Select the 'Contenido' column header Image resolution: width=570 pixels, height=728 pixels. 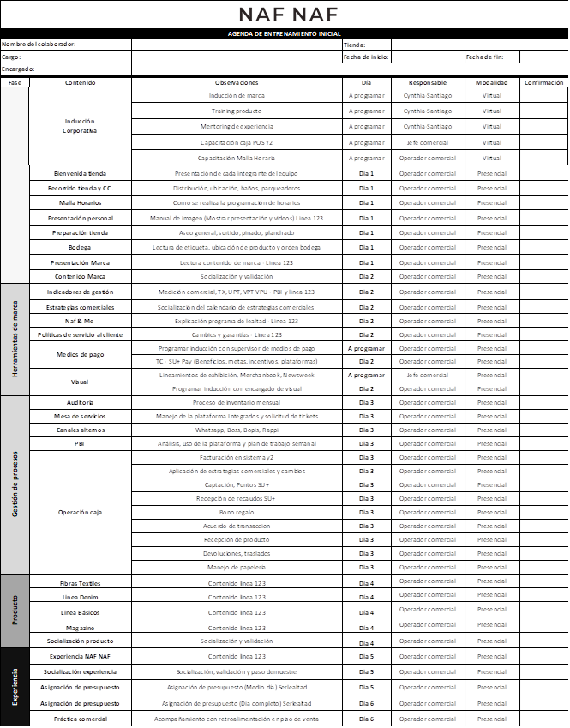[81, 82]
